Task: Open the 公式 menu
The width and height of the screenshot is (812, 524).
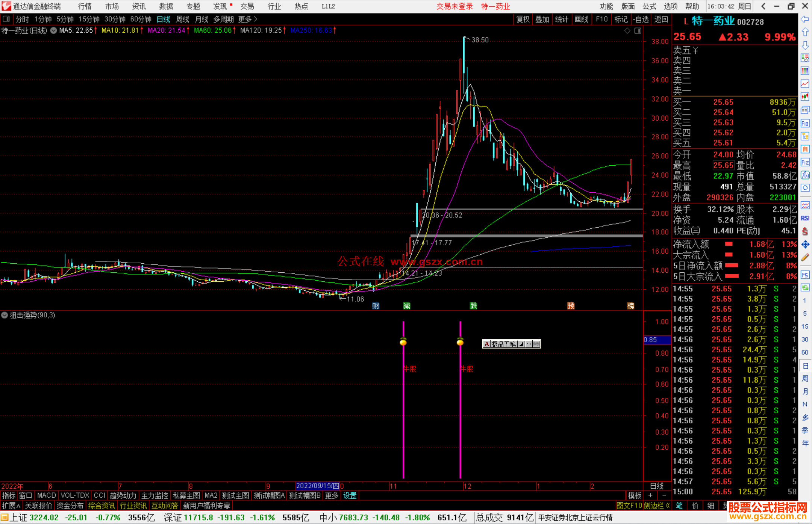Action: tap(649, 6)
